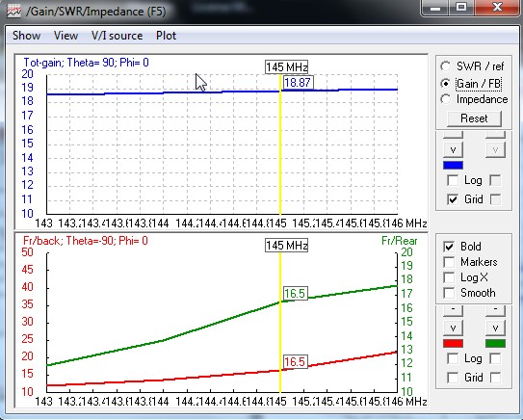Disable the Bold checkbox
523x420 pixels.
[x=449, y=247]
